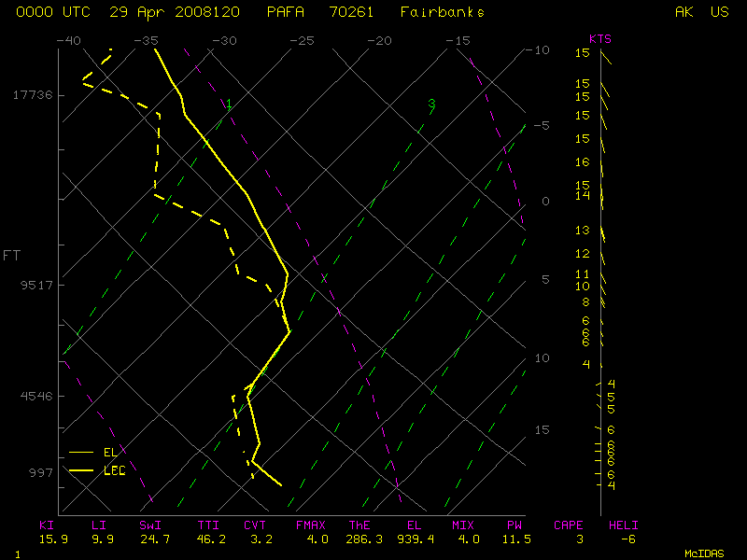This screenshot has height=560, width=747.
Task: Click the '9517' height label
Action: pyautogui.click(x=36, y=285)
